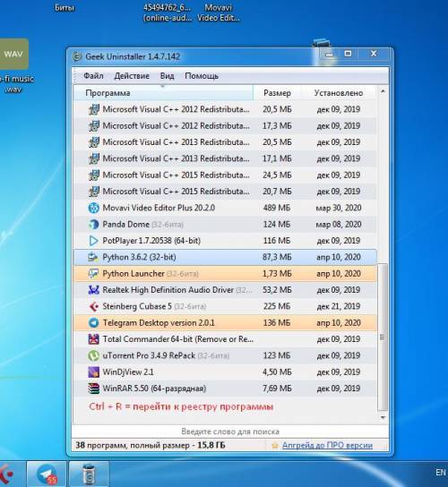
Task: Click the дек 21, 2019 install date
Action: (339, 306)
